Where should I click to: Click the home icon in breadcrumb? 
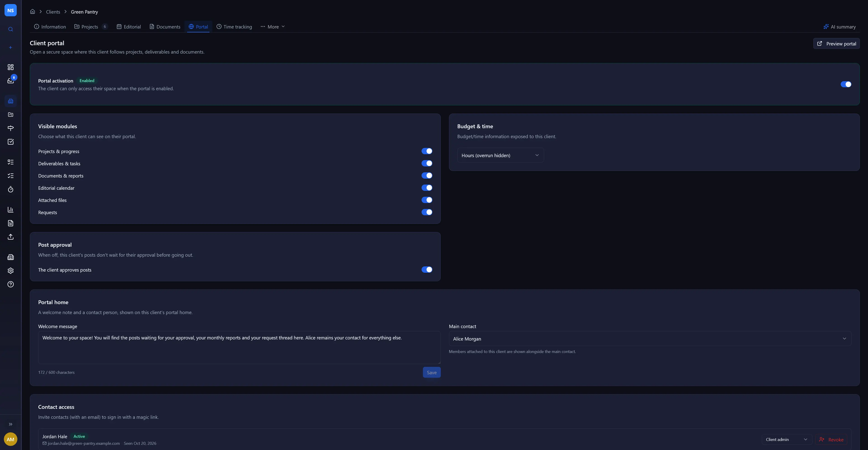click(32, 12)
